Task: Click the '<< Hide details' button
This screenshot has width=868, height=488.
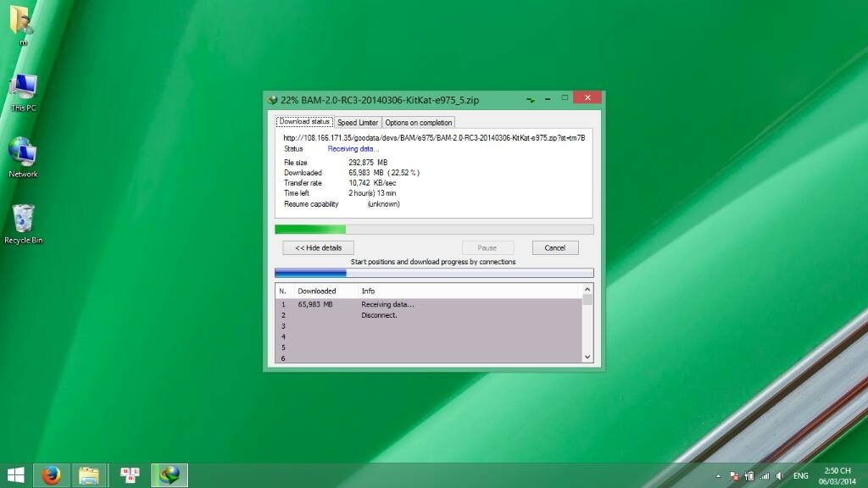Action: point(319,248)
